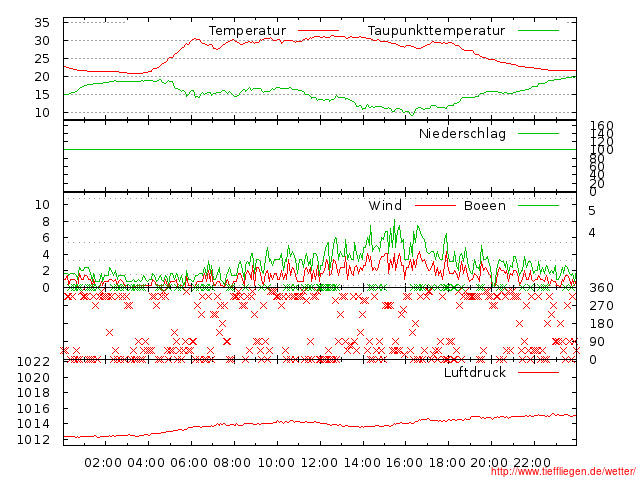640x480 pixels.
Task: Click the 04:00 time axis label
Action: pos(146,463)
